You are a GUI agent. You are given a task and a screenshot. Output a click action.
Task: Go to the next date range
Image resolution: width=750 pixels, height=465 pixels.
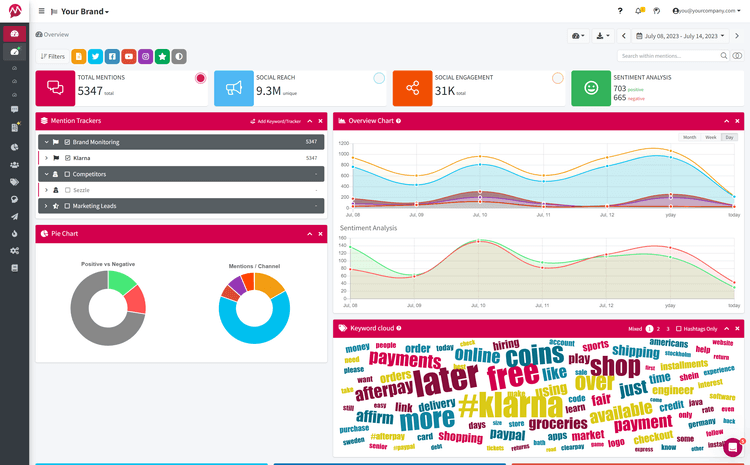tap(737, 36)
